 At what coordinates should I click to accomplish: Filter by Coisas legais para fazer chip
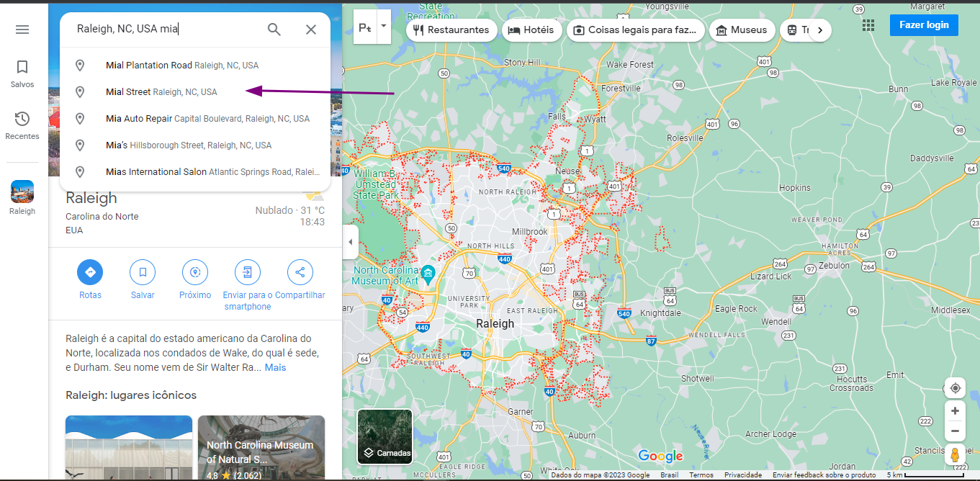636,30
